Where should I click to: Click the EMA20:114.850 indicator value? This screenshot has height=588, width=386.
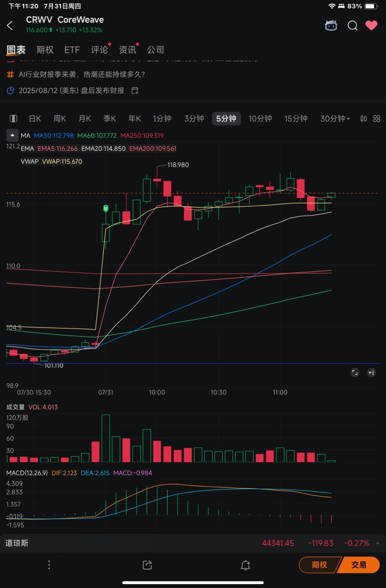click(x=104, y=149)
